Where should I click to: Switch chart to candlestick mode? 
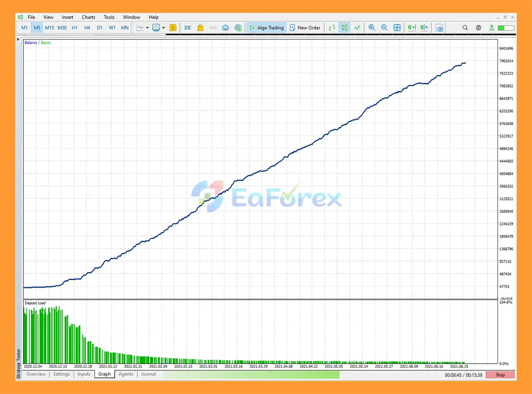pyautogui.click(x=345, y=28)
